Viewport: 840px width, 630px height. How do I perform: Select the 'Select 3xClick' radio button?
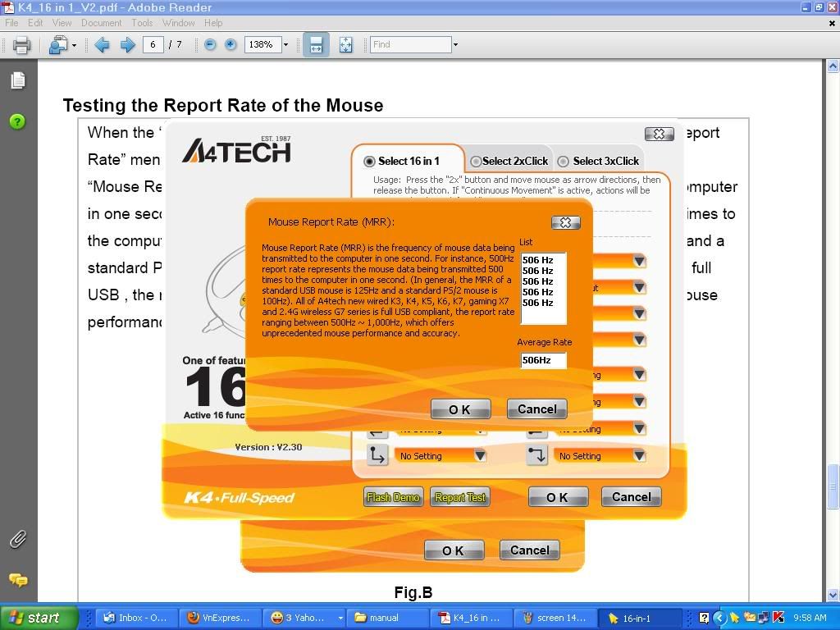click(x=563, y=162)
